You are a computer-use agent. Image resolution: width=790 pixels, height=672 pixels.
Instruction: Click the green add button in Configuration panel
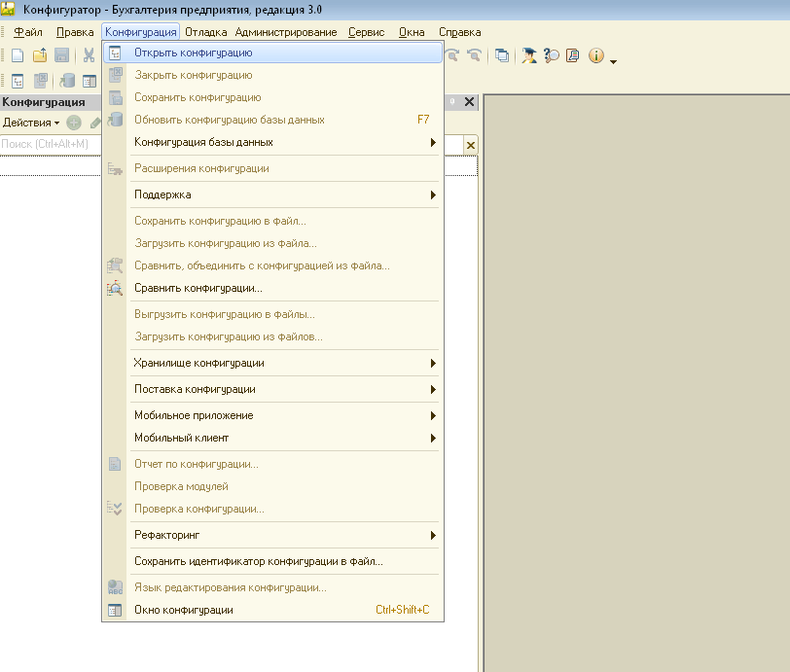(x=74, y=123)
